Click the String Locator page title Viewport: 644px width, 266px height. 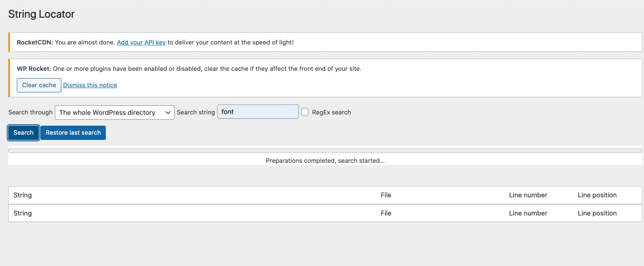click(41, 14)
